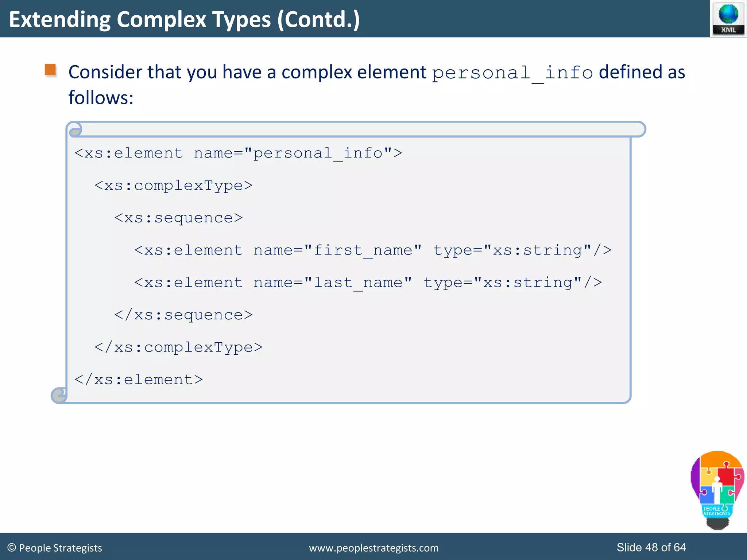Screen dimensions: 747x560
Task: Click the word 'follows:' in the bullet
Action: pos(101,98)
